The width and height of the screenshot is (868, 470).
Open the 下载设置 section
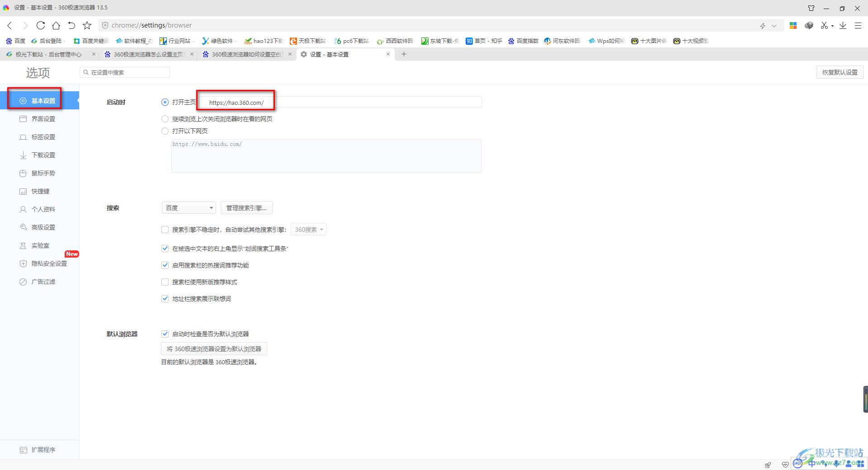coord(40,155)
